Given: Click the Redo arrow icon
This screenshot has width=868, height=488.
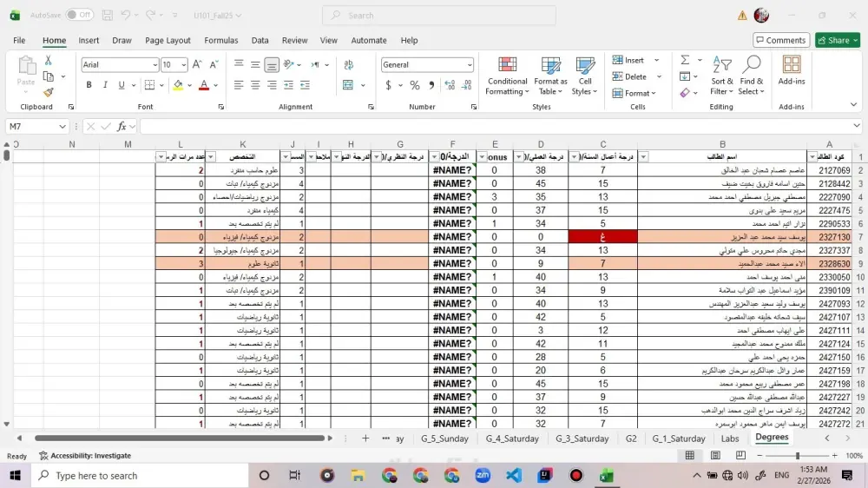Looking at the screenshot, I should coord(150,16).
